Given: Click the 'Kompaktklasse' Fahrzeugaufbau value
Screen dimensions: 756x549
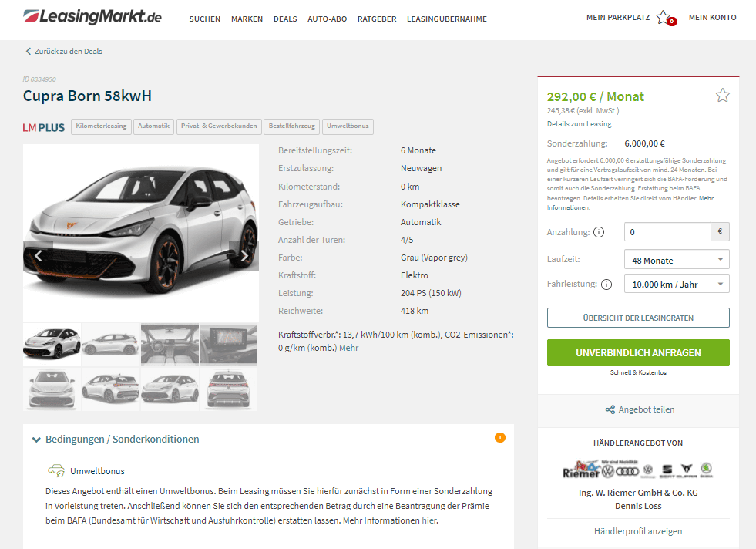Looking at the screenshot, I should point(430,204).
